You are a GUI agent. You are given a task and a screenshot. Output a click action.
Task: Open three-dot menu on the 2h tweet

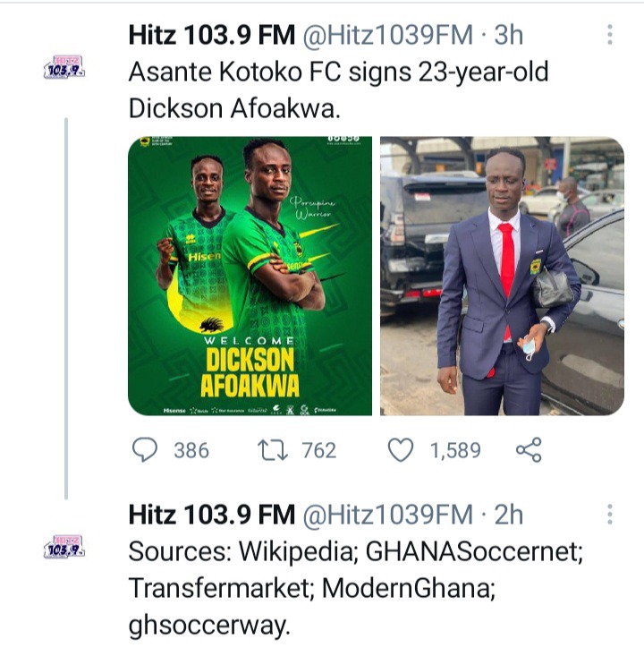[x=610, y=515]
